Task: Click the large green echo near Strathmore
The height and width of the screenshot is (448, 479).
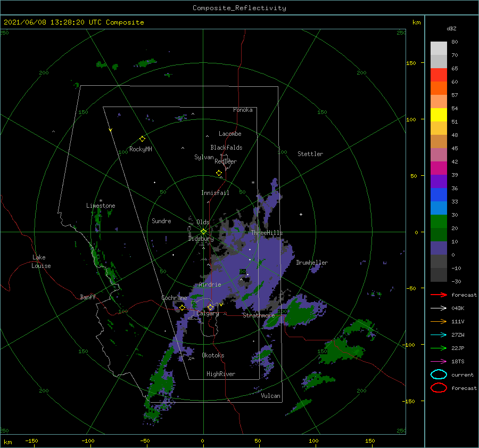Action: [299, 313]
